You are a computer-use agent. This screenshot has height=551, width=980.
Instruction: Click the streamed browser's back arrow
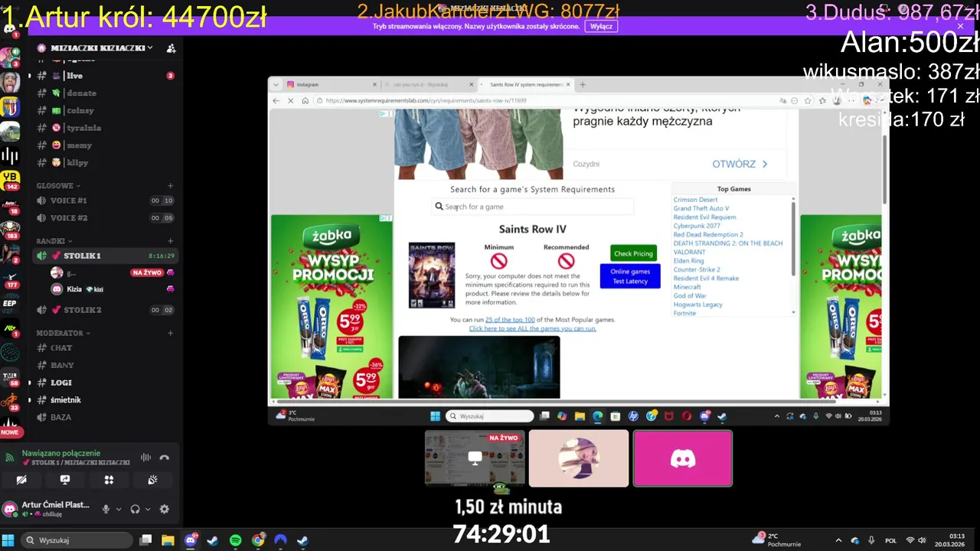pyautogui.click(x=276, y=100)
